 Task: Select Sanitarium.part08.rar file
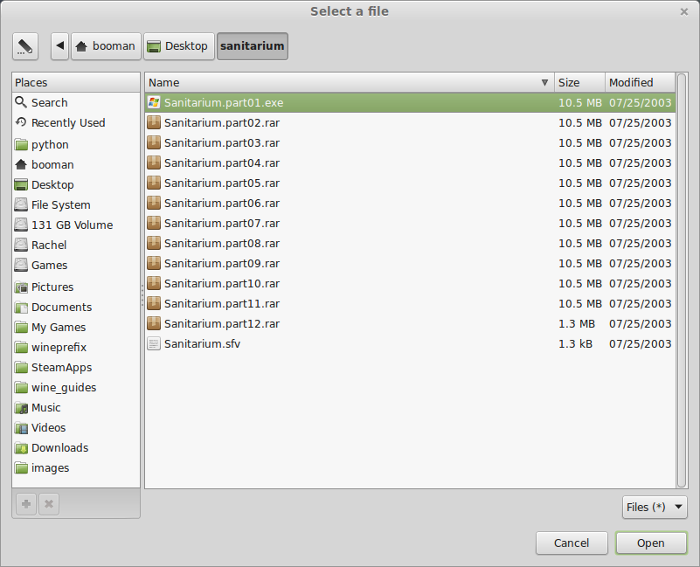(x=410, y=243)
